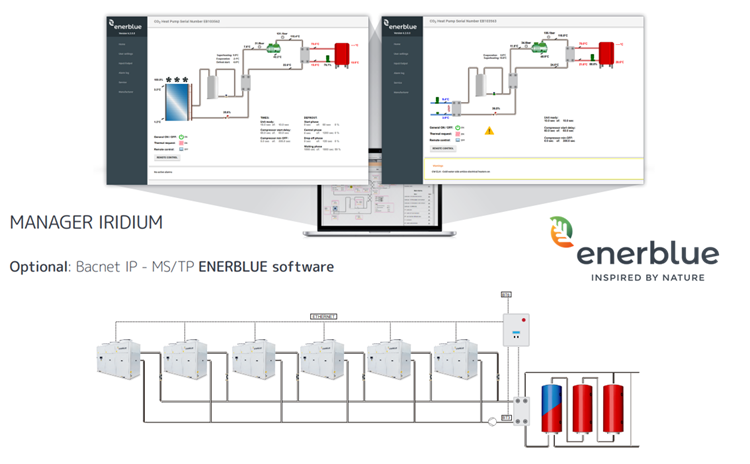Click Manager Iridium control panel box
Image resolution: width=750 pixels, height=464 pixels.
[516, 330]
